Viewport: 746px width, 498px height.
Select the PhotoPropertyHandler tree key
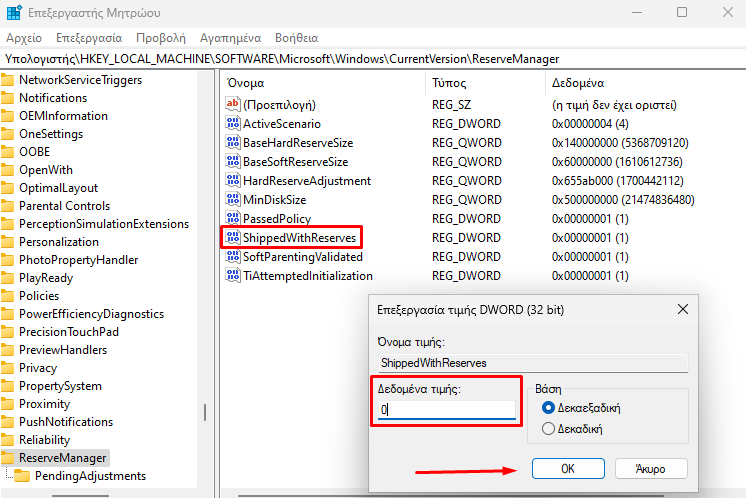(x=79, y=260)
